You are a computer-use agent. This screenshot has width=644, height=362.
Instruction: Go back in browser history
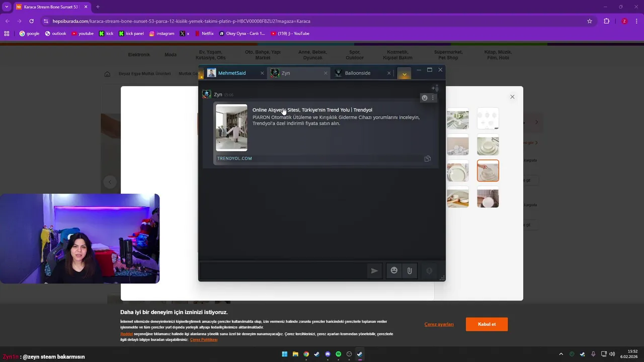pyautogui.click(x=8, y=21)
